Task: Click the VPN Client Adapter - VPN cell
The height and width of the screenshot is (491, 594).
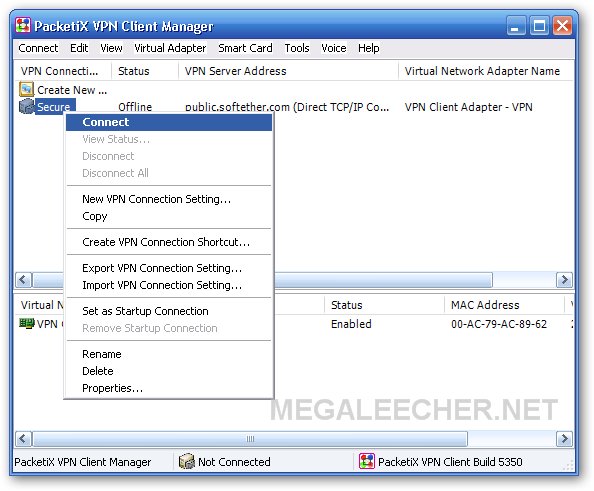Action: [469, 107]
